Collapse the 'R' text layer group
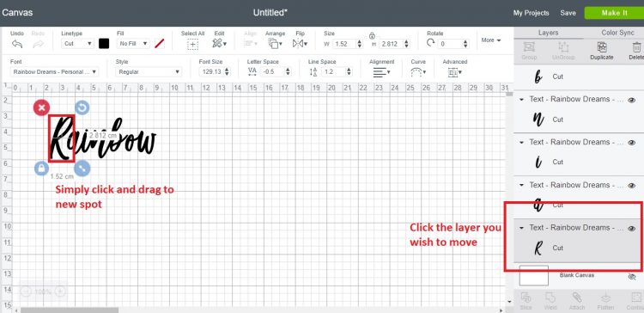The height and width of the screenshot is (313, 644). pos(521,228)
